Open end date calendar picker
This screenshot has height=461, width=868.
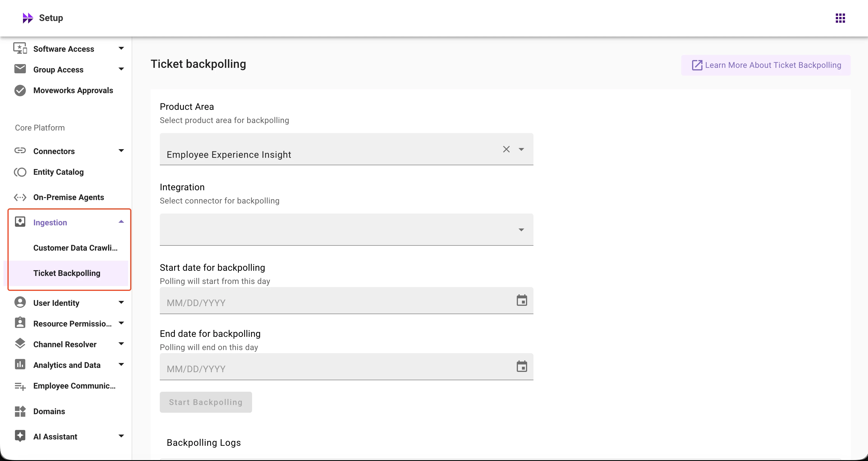point(522,366)
